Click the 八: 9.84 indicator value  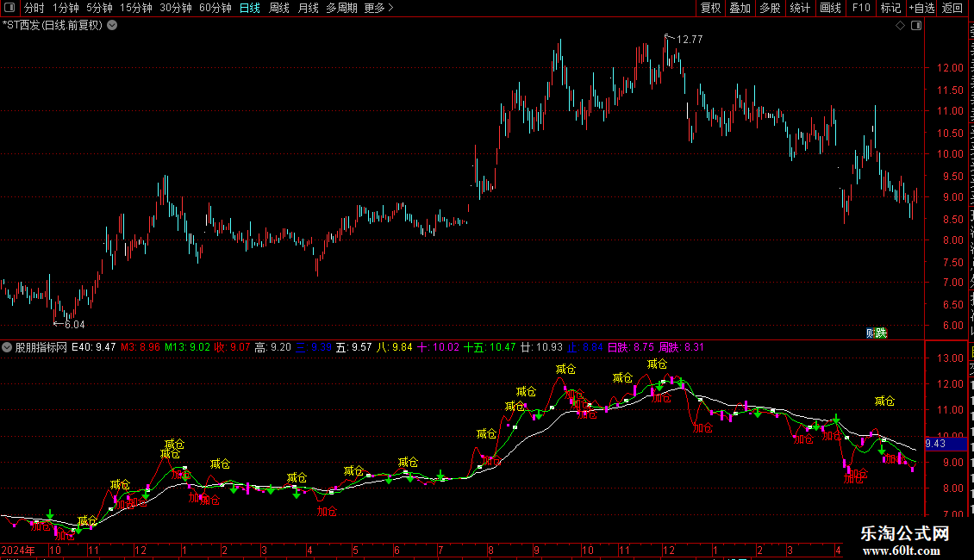[395, 347]
